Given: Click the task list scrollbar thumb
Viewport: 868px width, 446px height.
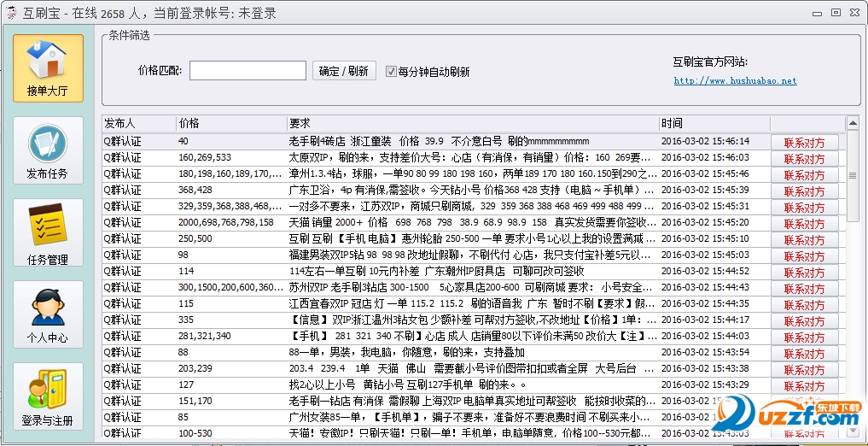Looking at the screenshot, I should 853,176.
